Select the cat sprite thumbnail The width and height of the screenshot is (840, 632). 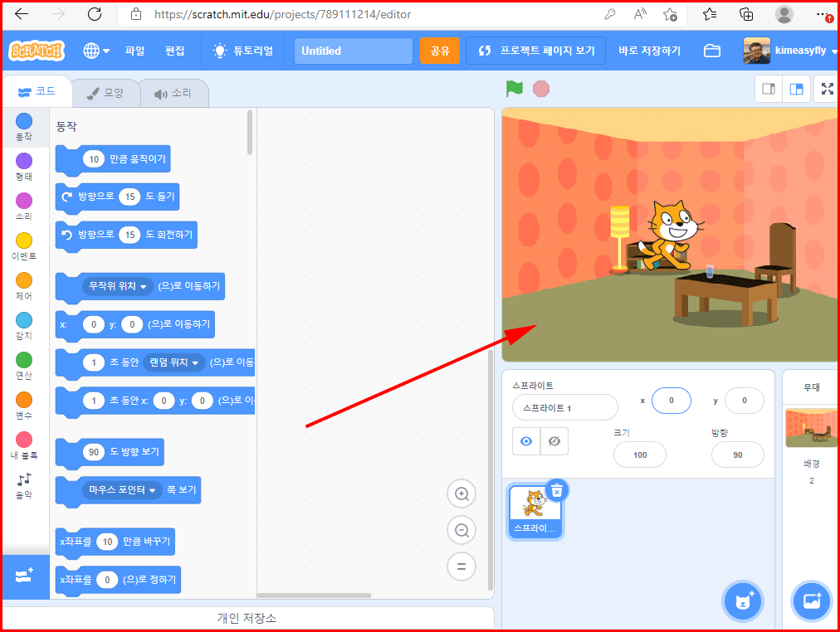coord(534,511)
